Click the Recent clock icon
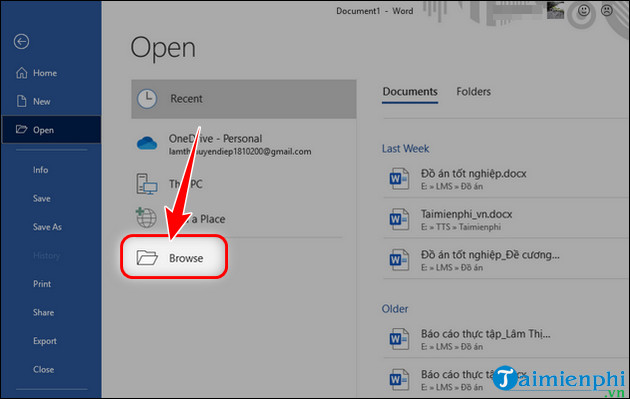The height and width of the screenshot is (399, 630). (147, 98)
